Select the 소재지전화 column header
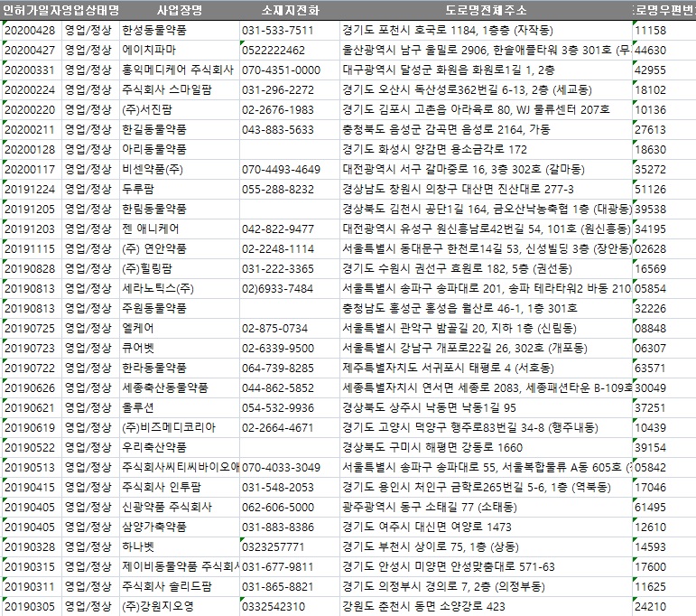This screenshot has width=696, height=616. click(290, 10)
